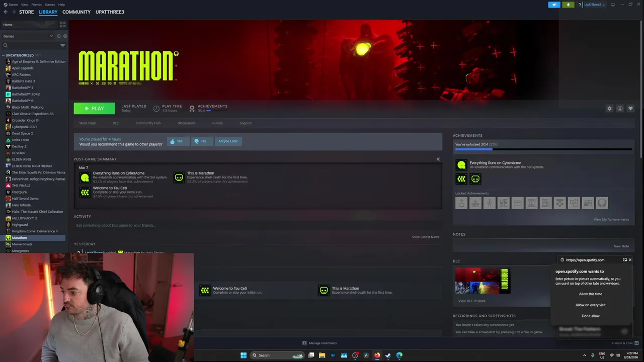Screen dimensions: 644x362
Task: Open Windows Start menu
Action: 244,355
